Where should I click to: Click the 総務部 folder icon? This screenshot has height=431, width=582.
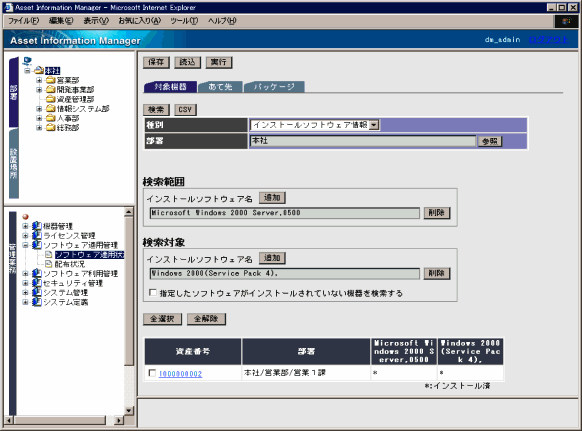(x=50, y=128)
